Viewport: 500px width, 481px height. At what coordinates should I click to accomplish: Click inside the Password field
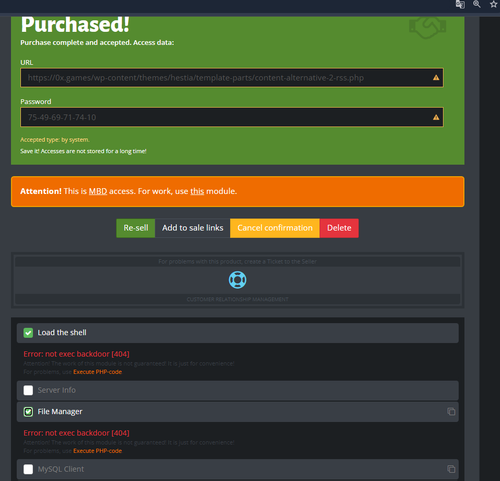pyautogui.click(x=232, y=117)
